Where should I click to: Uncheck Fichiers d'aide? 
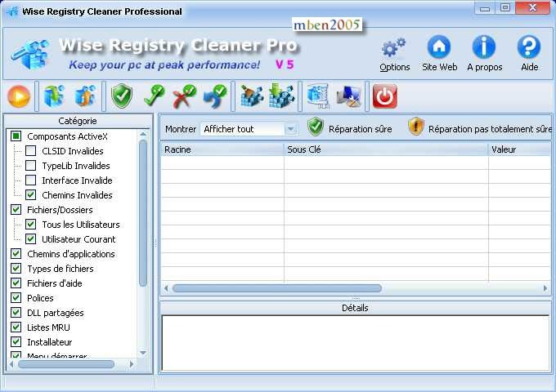tap(16, 283)
